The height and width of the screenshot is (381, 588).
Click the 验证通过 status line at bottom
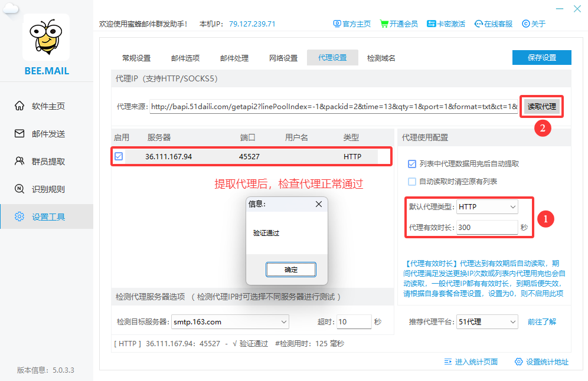tap(228, 343)
